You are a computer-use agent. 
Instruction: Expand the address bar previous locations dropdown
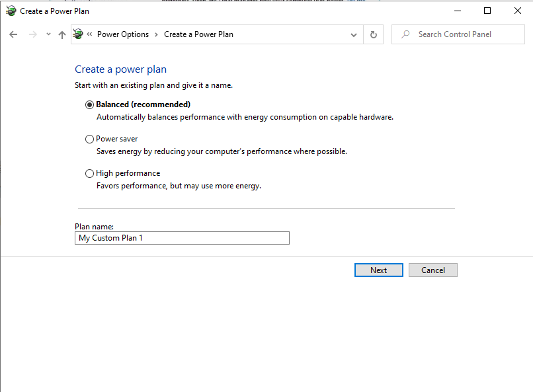pos(354,34)
